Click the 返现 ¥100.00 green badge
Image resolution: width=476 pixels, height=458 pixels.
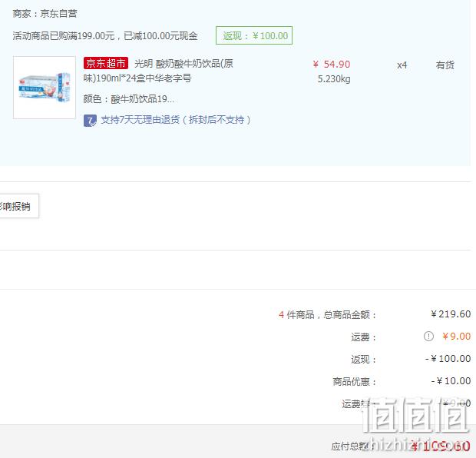click(x=254, y=35)
